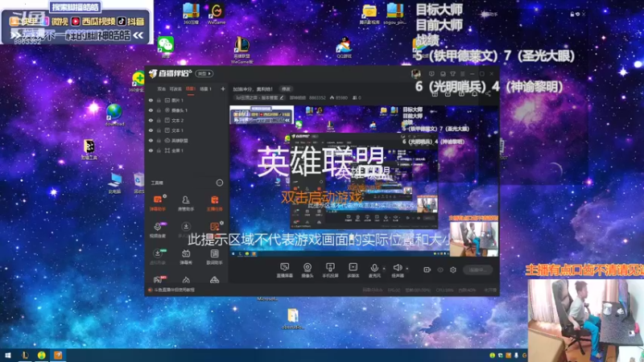Image resolution: width=644 pixels, height=362 pixels.
Task: Expand microphone options arrow
Action: 384,269
